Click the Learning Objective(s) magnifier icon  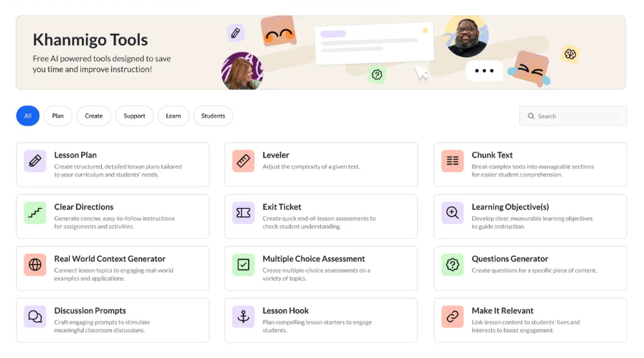[452, 212]
